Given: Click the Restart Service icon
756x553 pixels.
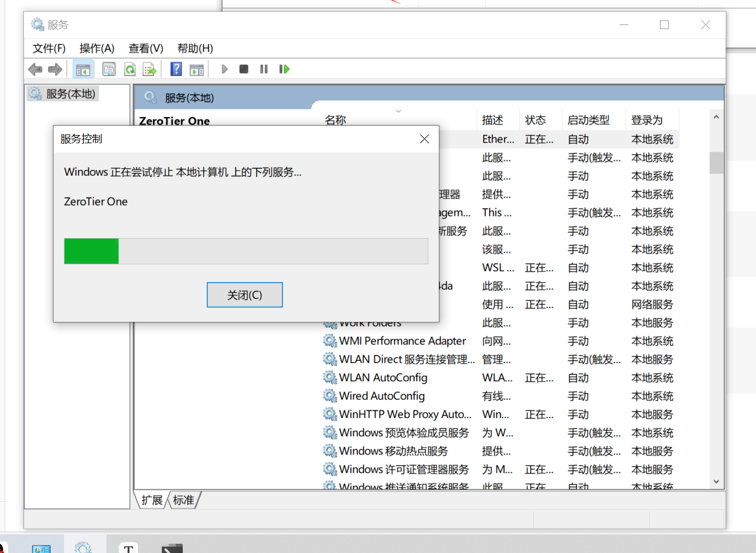Looking at the screenshot, I should point(284,69).
